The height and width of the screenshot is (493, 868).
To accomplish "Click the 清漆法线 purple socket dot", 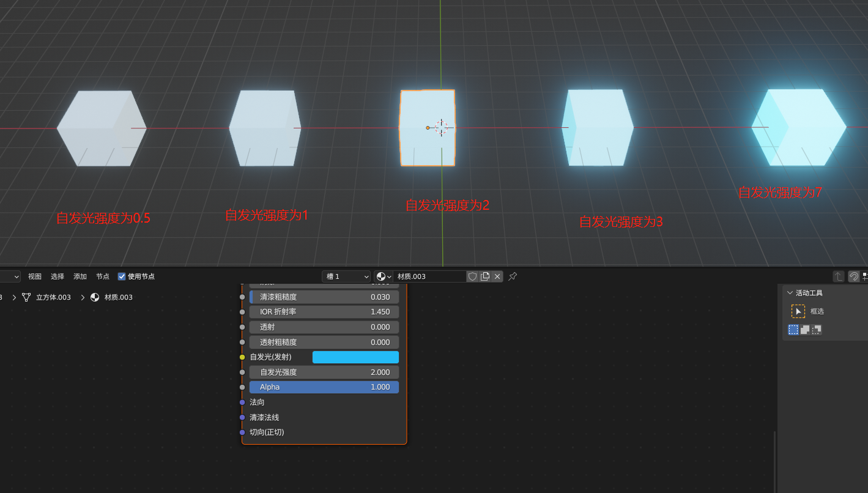I will tap(242, 417).
